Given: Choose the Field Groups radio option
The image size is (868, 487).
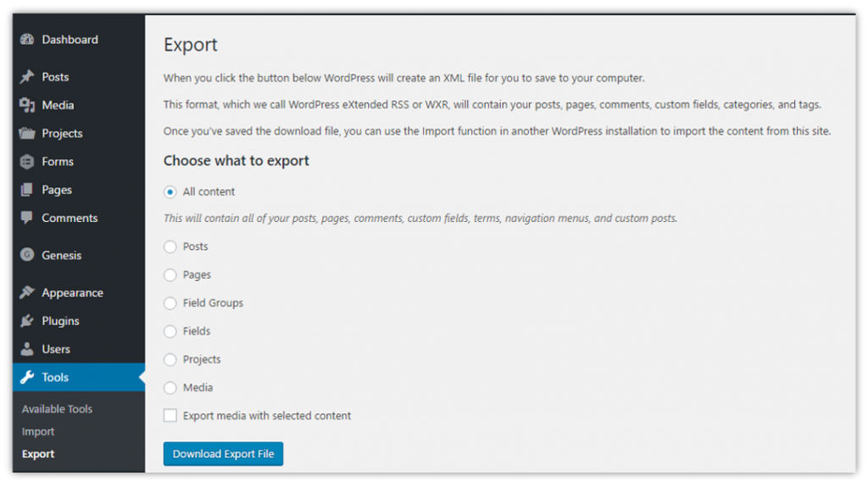Looking at the screenshot, I should point(170,303).
